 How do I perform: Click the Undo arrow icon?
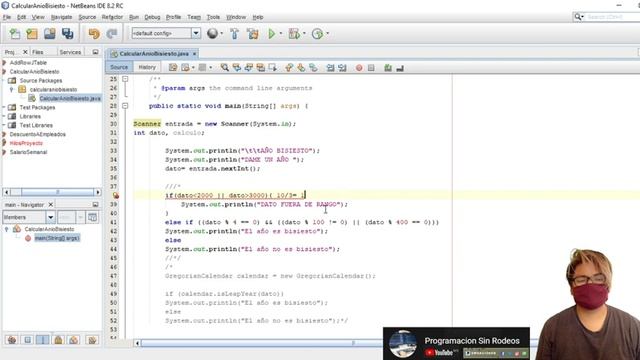click(94, 33)
